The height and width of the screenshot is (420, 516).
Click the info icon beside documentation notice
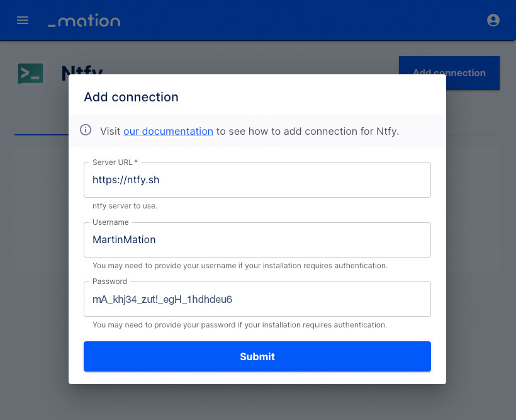tap(86, 130)
